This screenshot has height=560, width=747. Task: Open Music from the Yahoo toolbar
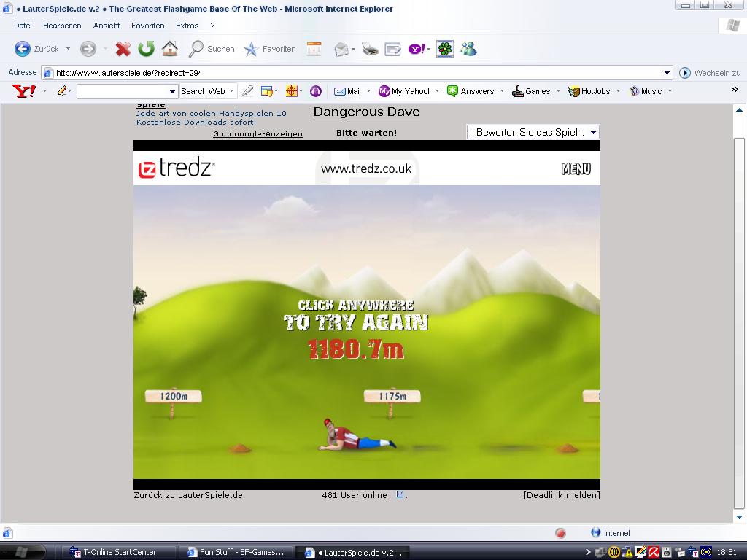click(646, 91)
